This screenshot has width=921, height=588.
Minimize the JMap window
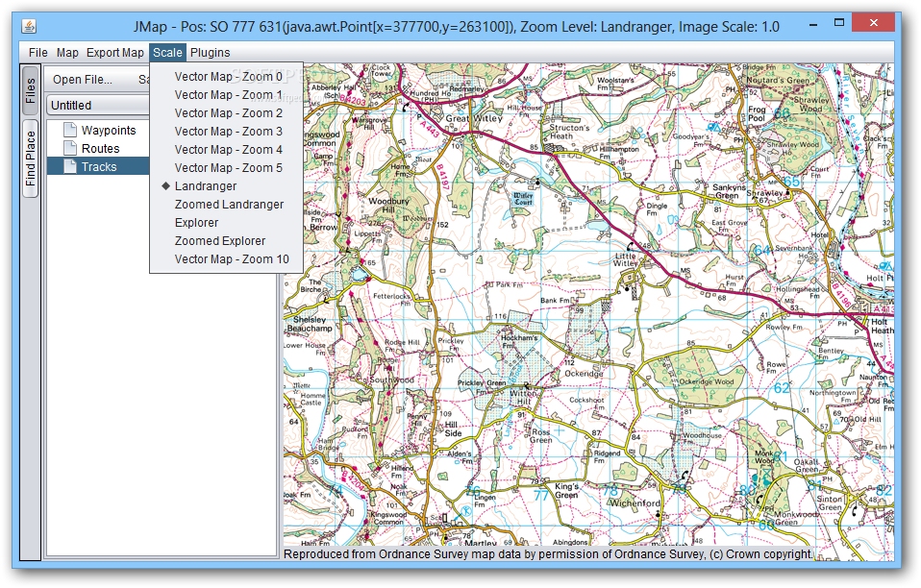[813, 25]
